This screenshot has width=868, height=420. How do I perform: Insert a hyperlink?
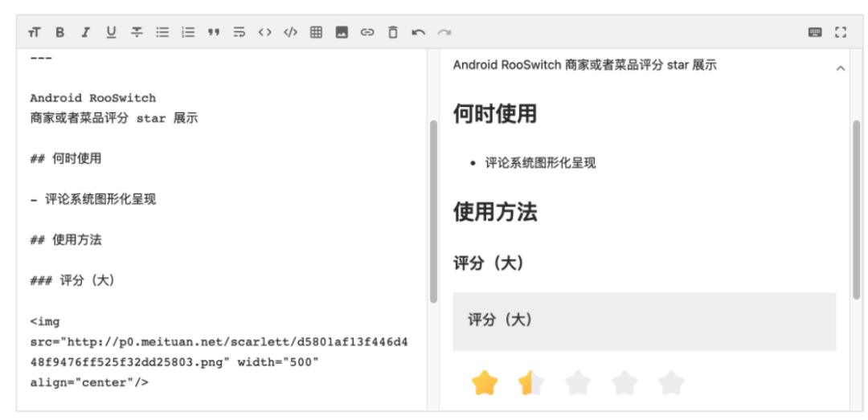click(367, 33)
